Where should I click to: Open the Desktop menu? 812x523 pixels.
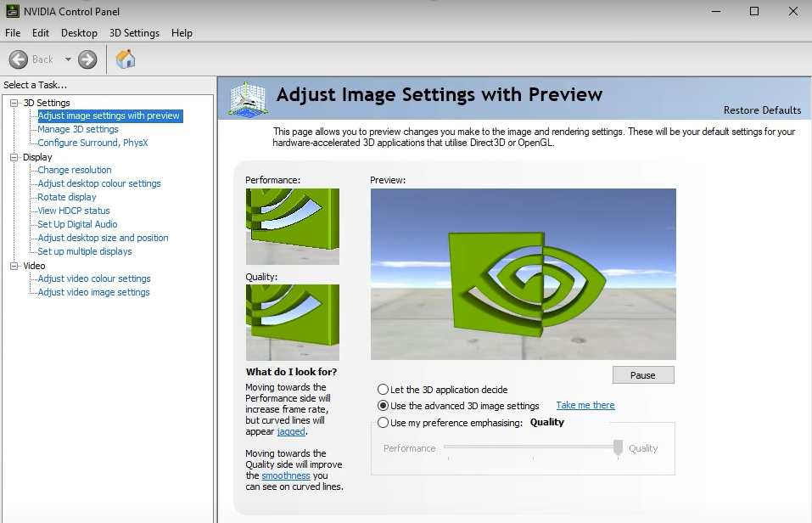pos(79,32)
